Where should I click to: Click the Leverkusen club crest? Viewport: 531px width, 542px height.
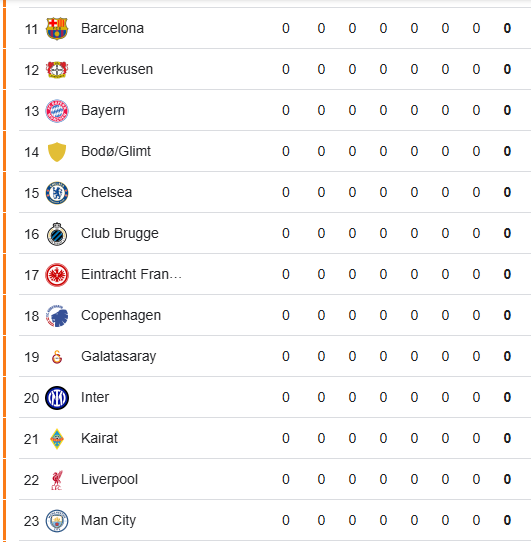(x=57, y=69)
